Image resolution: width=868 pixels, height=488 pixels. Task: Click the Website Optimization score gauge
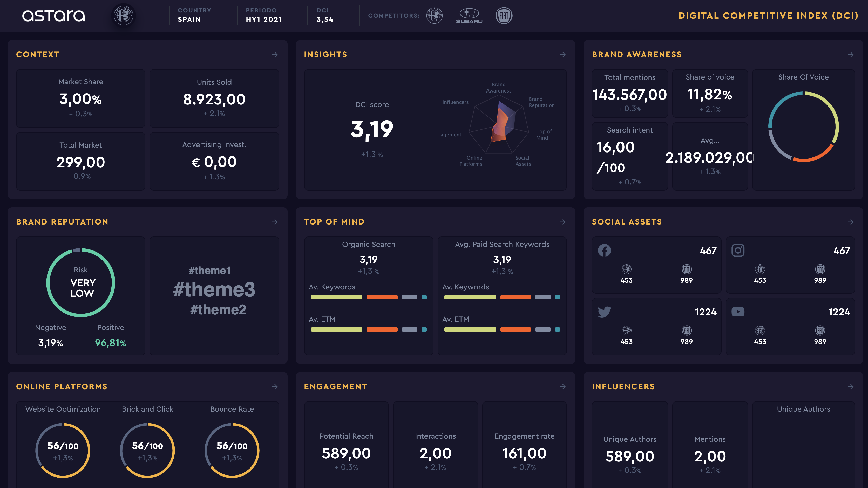[x=63, y=450]
